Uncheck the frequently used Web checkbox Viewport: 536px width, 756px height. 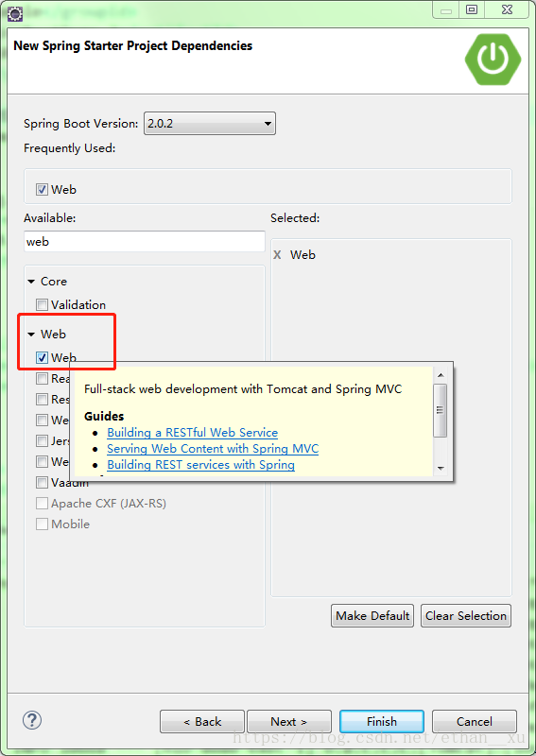42,190
